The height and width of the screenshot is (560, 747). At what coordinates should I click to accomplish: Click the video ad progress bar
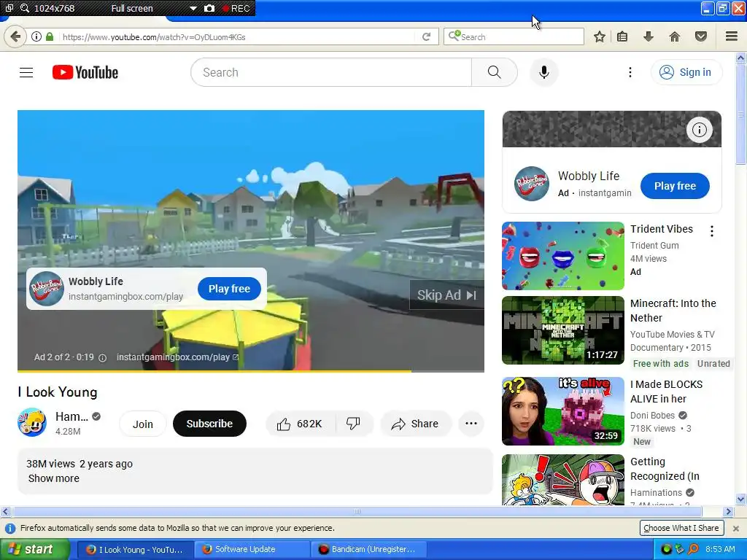251,371
